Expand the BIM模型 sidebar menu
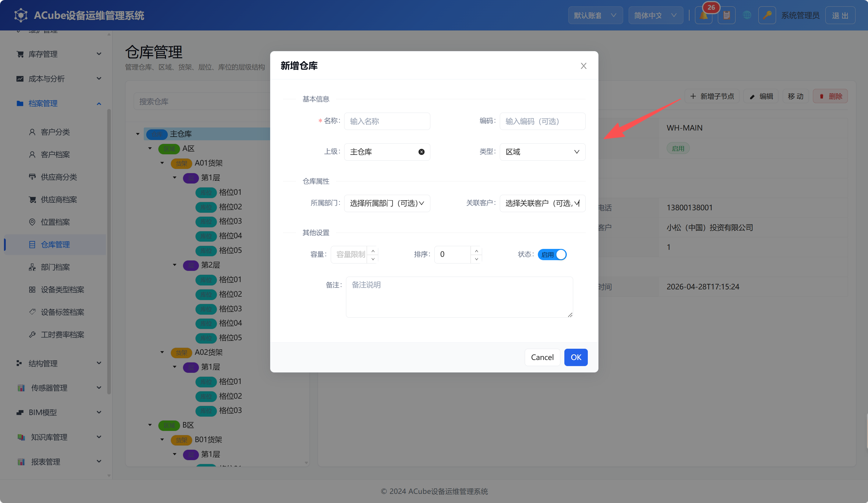 point(58,412)
